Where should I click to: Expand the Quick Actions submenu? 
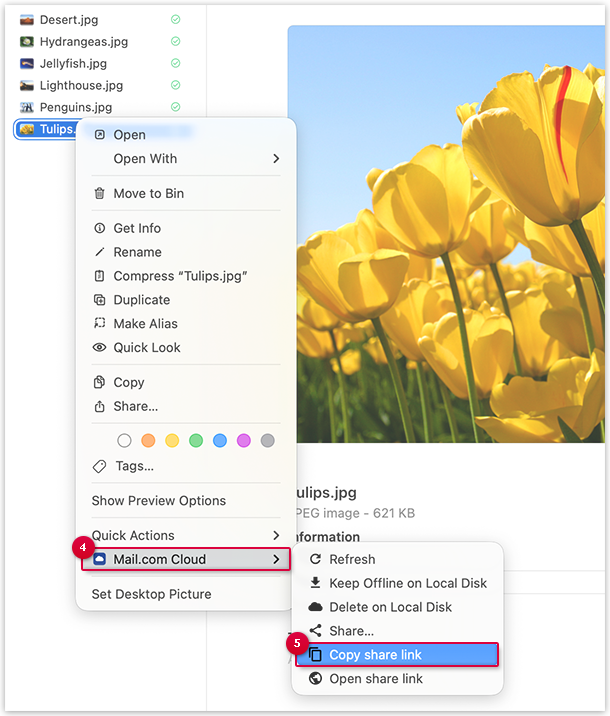(276, 536)
